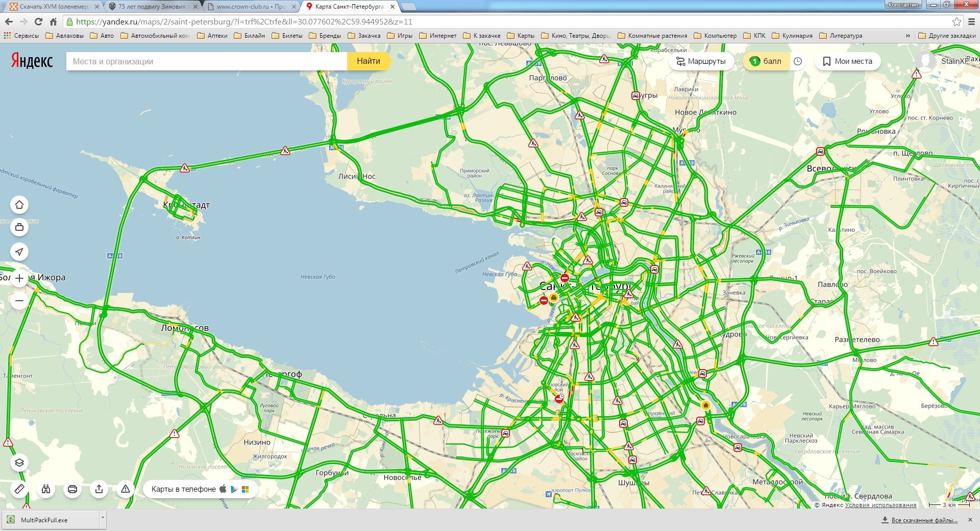Open panoramas binoculars icon
The image size is (980, 531).
[x=46, y=489]
